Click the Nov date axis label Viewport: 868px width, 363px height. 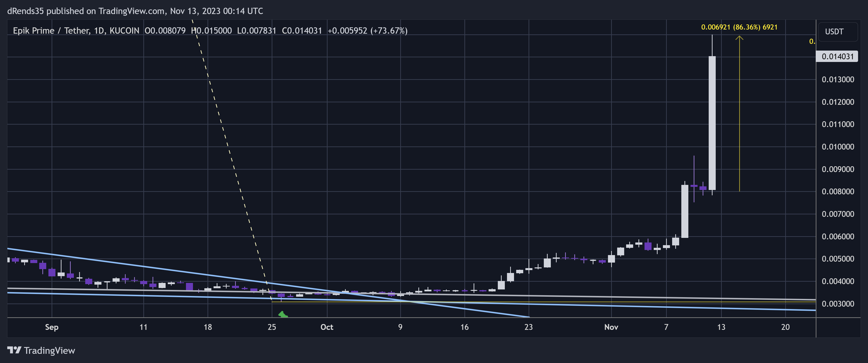[611, 327]
